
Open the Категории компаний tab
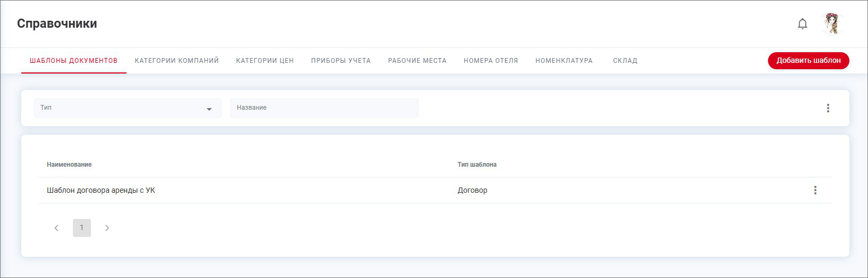pyautogui.click(x=177, y=61)
